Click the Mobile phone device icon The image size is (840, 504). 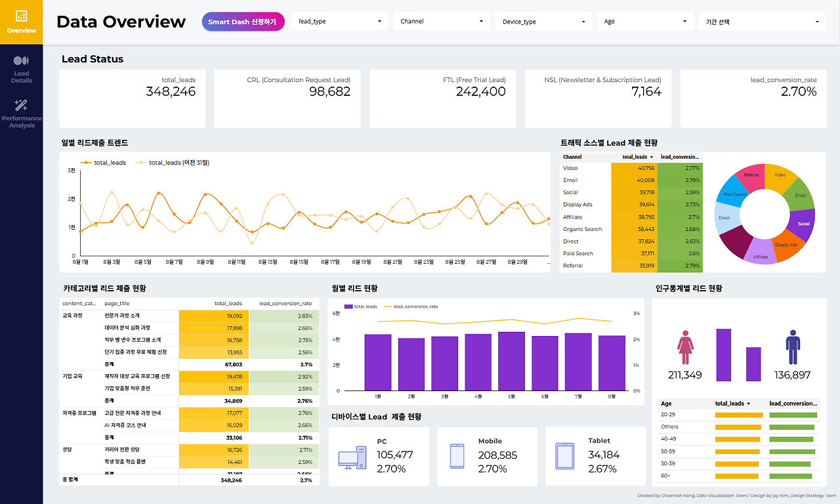(457, 456)
